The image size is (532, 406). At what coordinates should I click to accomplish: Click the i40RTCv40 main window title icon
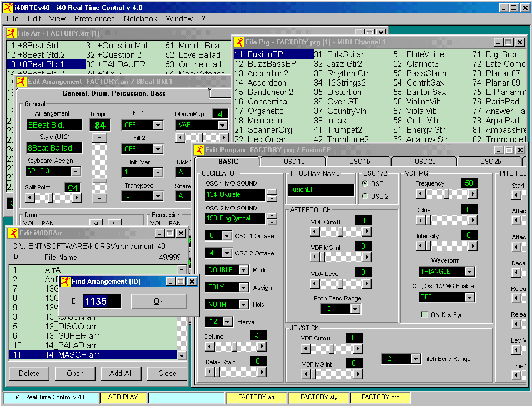click(7, 7)
